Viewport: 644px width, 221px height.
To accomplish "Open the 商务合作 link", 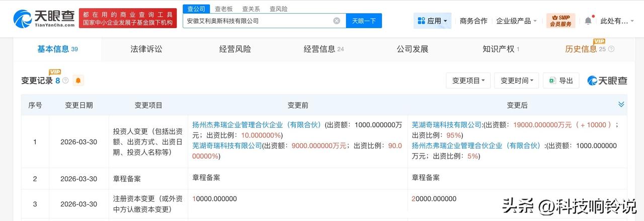I will (473, 21).
